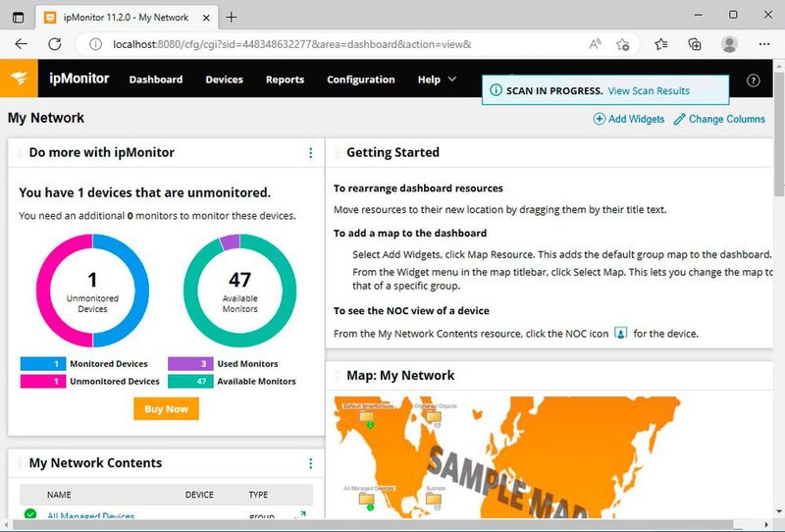Image resolution: width=785 pixels, height=532 pixels.
Task: Click the Subnets folder on map
Action: [x=433, y=499]
